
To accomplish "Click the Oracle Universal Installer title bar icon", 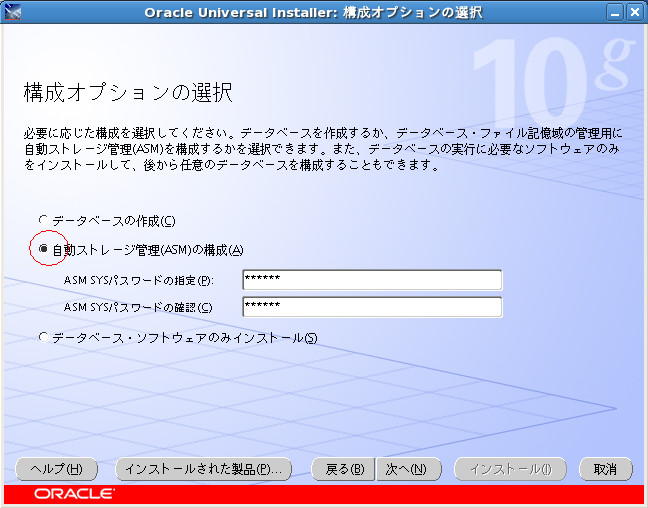I will (x=12, y=12).
